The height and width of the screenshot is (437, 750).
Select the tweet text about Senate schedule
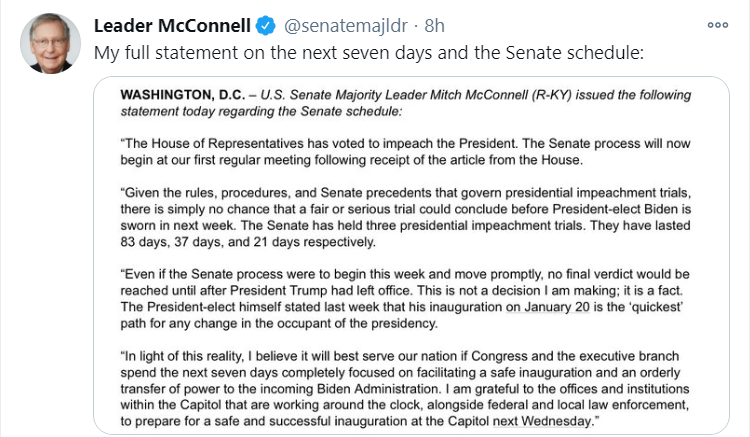pos(369,53)
